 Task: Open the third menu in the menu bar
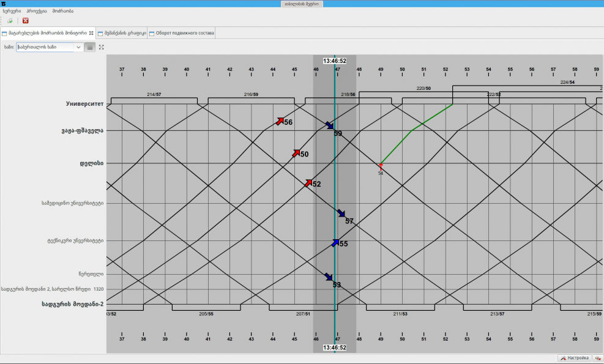[63, 11]
